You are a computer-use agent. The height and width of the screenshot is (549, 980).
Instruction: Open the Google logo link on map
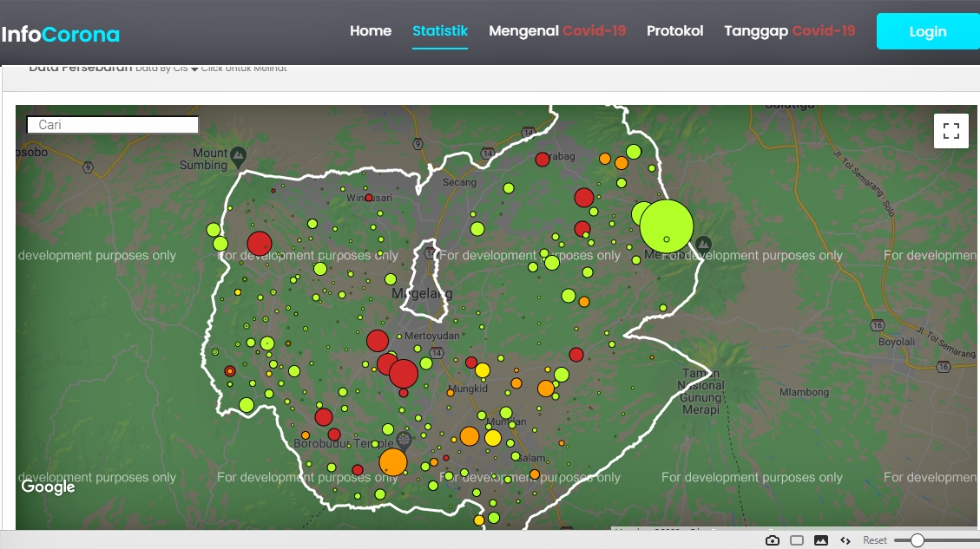(x=48, y=487)
